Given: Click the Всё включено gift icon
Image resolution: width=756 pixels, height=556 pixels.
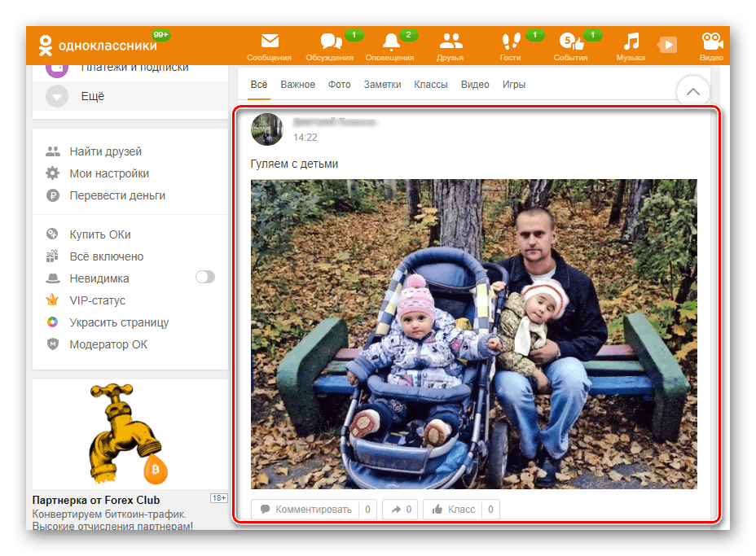Looking at the screenshot, I should pos(52,256).
